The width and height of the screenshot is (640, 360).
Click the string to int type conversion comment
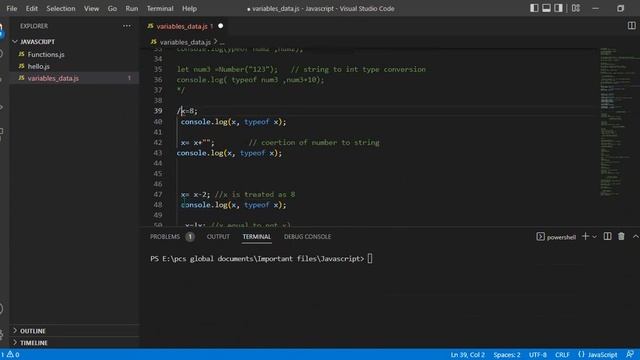tap(358, 69)
